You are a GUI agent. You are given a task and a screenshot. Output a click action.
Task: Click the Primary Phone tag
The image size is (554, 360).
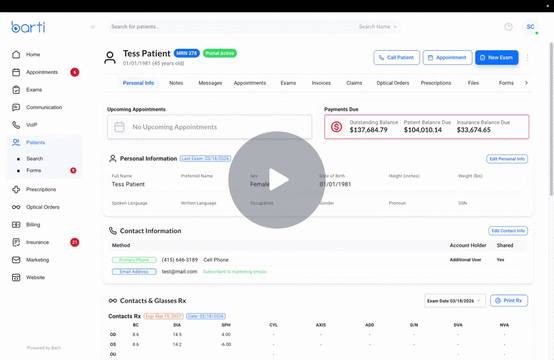click(x=134, y=260)
